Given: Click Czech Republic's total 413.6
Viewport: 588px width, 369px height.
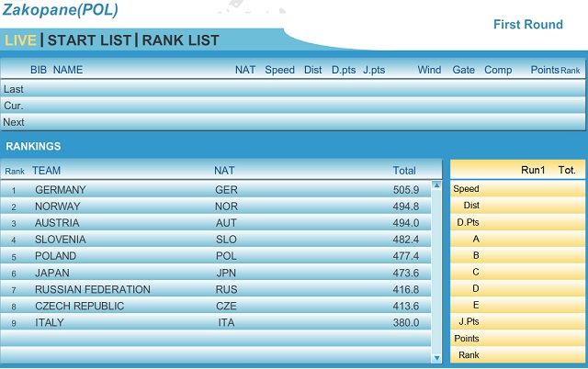Looking at the screenshot, I should 406,306.
